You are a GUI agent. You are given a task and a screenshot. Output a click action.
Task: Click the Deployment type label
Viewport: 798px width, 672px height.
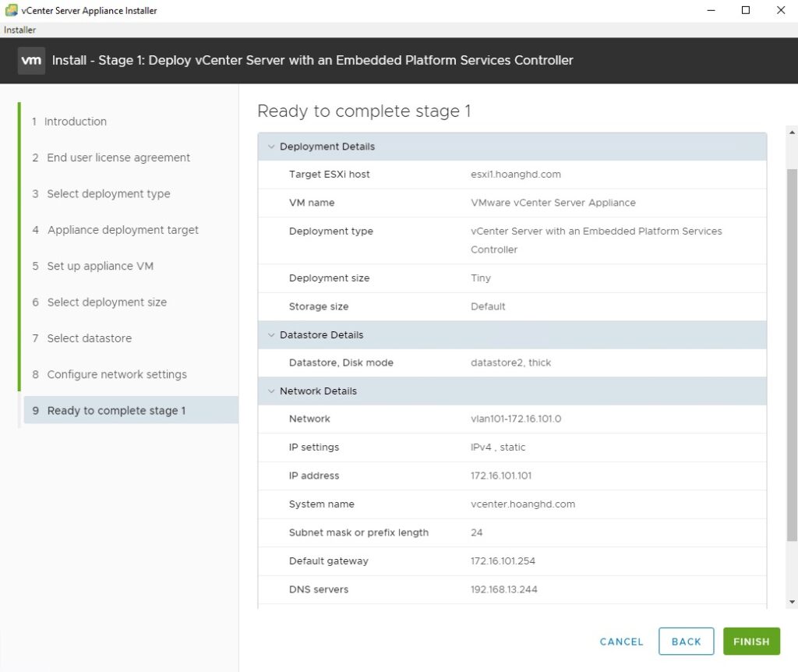330,231
